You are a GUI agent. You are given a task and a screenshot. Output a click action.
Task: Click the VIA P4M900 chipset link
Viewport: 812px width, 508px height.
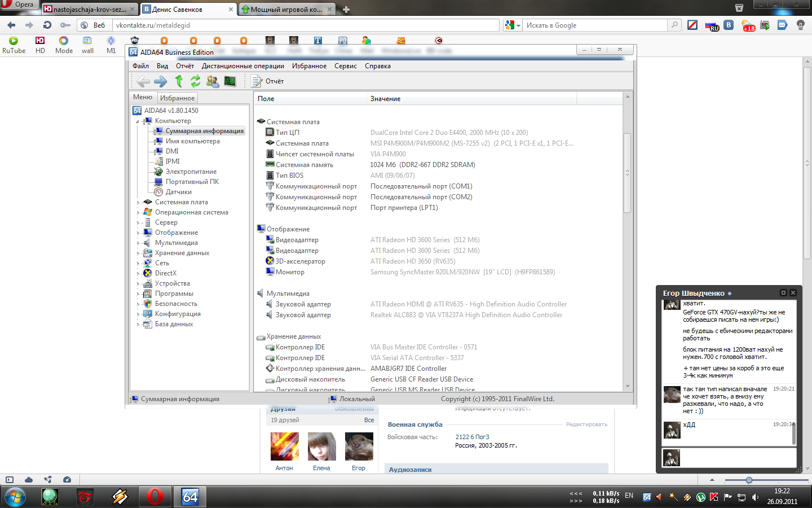[x=388, y=154]
